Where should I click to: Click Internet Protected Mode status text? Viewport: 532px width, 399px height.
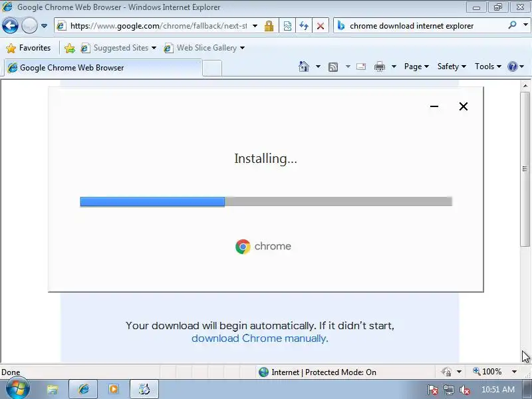click(x=324, y=372)
